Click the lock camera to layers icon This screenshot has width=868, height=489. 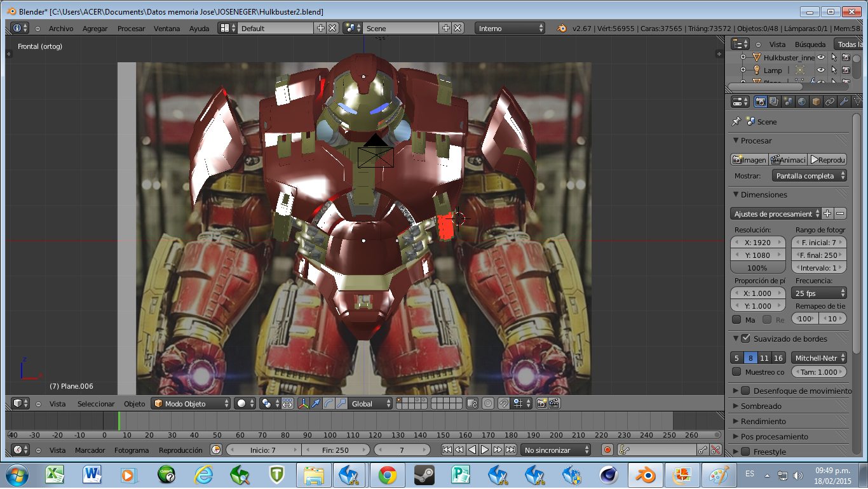(x=471, y=403)
